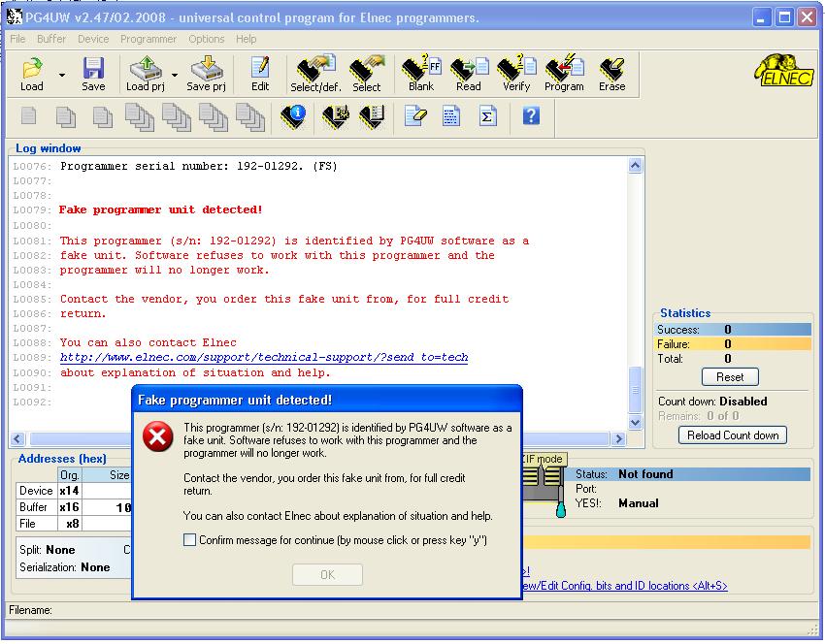The width and height of the screenshot is (825, 644).
Task: Click the Reset statistics button
Action: tap(730, 377)
